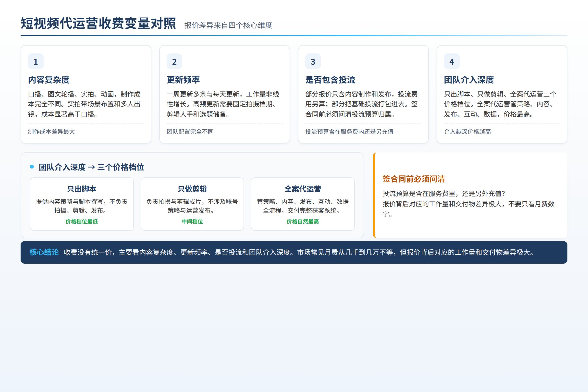Select the card heading 团队介入深度

[x=469, y=80]
